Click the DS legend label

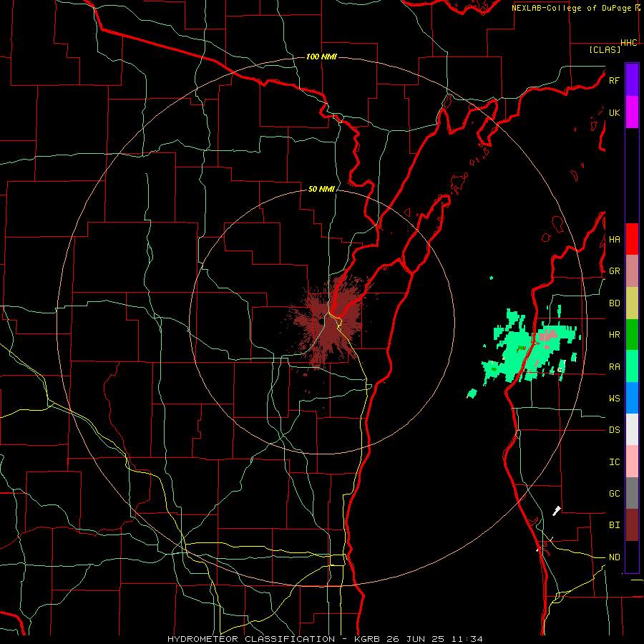point(614,429)
